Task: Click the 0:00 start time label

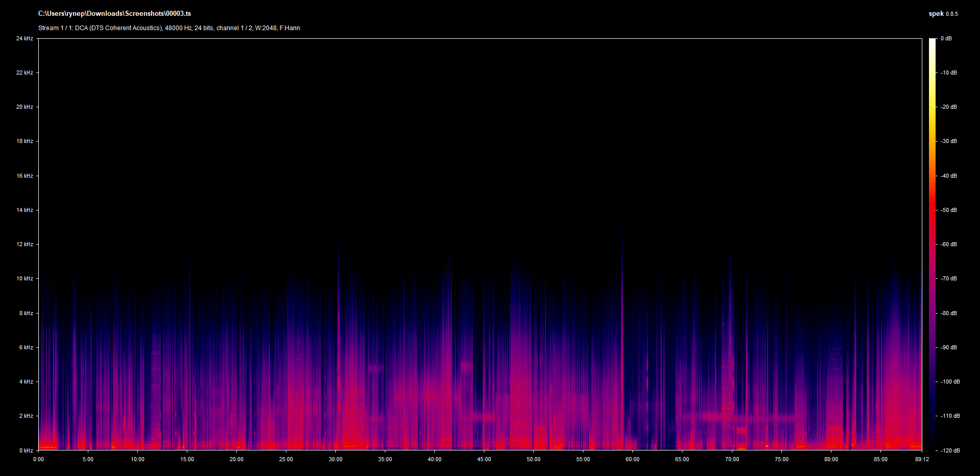Action: click(x=39, y=459)
